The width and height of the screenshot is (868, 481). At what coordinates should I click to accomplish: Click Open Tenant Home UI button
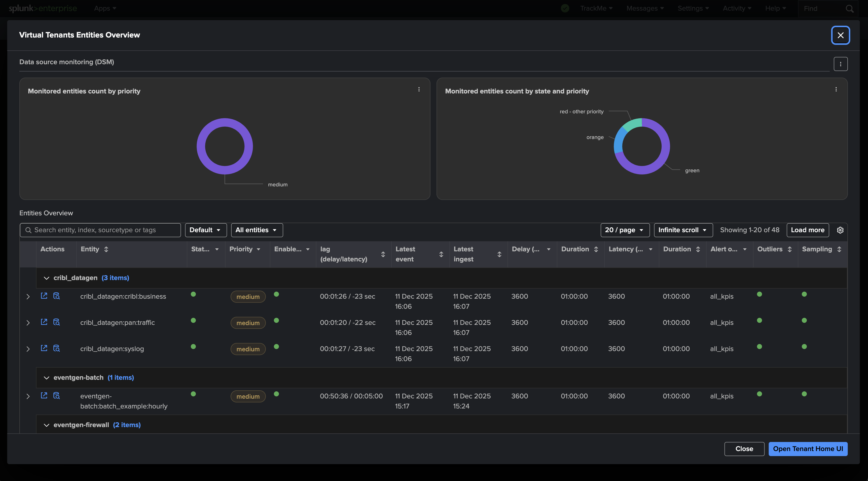coord(808,449)
